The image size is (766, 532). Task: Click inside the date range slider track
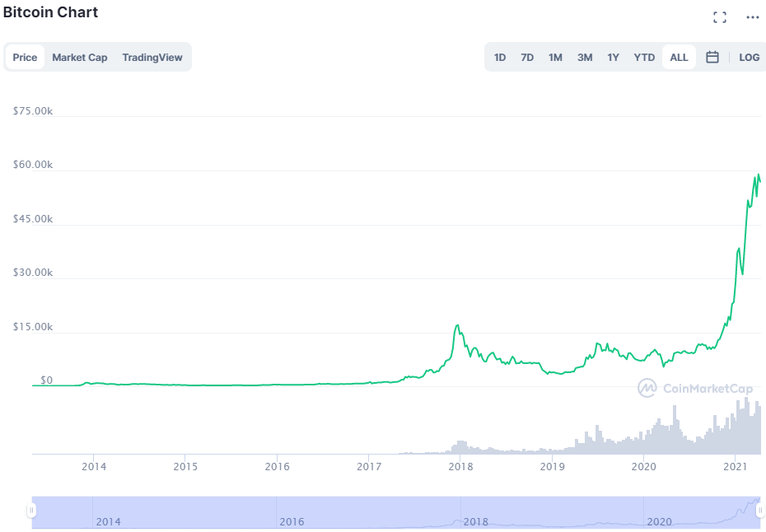pyautogui.click(x=395, y=509)
